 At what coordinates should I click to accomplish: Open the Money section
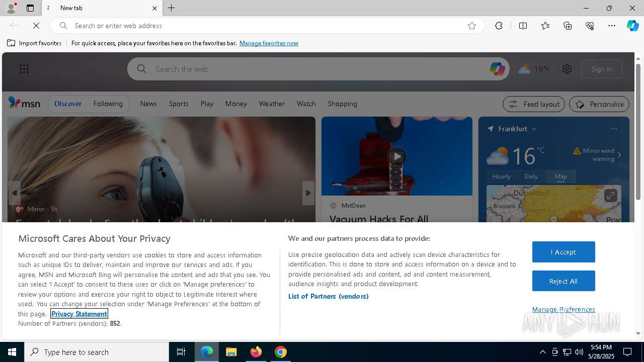pyautogui.click(x=236, y=104)
